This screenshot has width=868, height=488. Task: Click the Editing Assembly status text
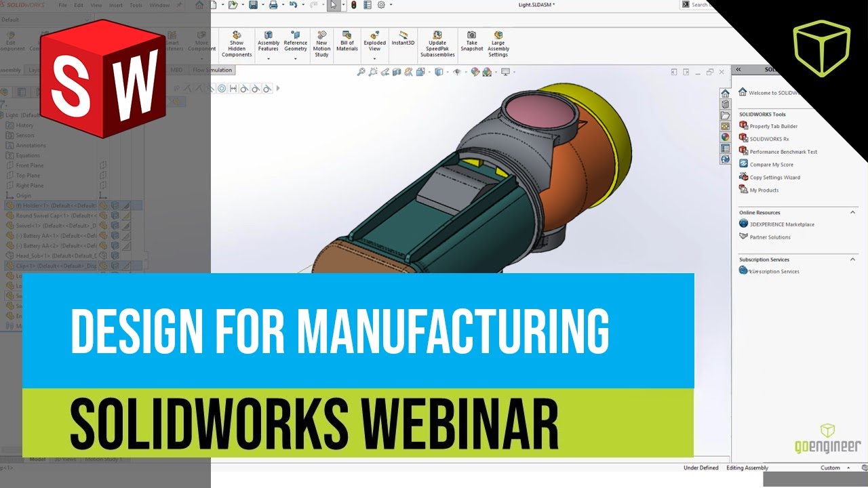tap(747, 468)
